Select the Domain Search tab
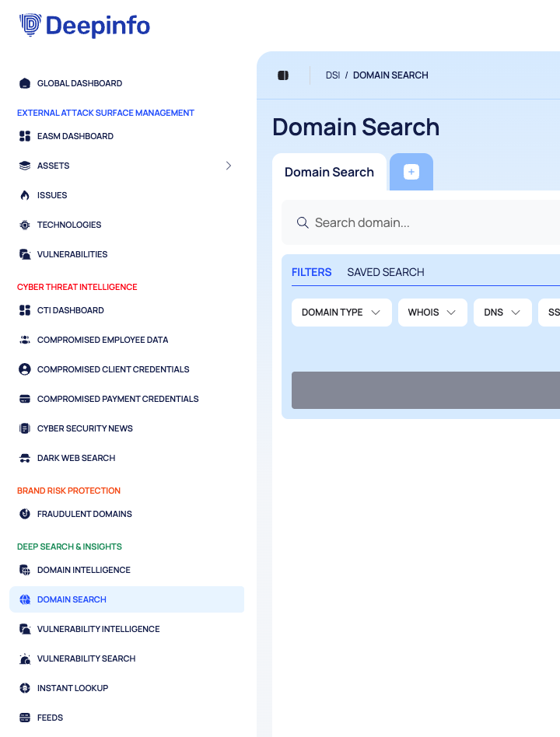This screenshot has width=560, height=737. click(x=329, y=173)
